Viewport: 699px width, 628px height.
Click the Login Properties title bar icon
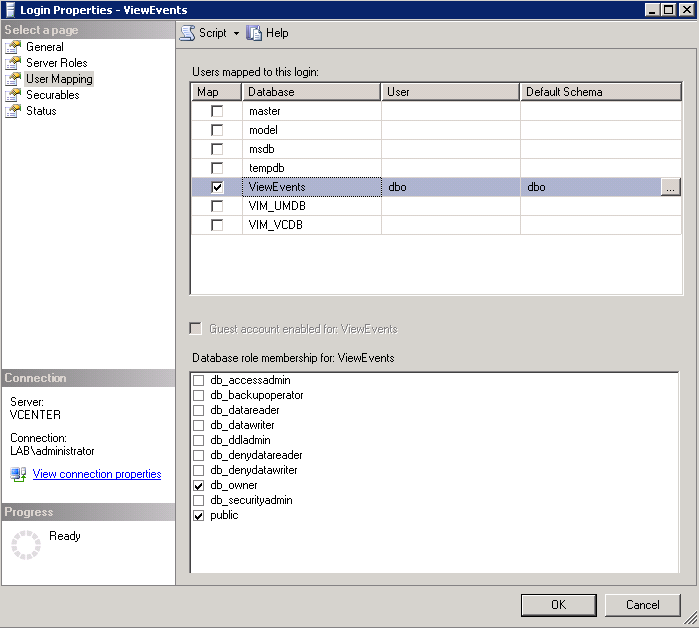pos(10,10)
